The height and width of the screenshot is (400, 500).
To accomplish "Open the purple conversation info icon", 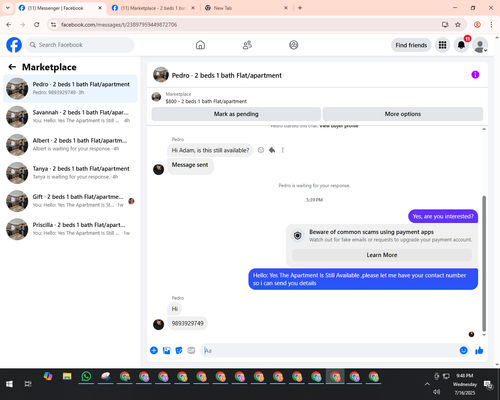I will [475, 75].
